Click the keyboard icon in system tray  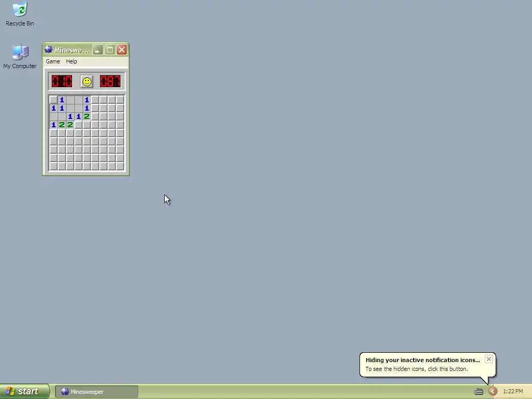(x=478, y=392)
